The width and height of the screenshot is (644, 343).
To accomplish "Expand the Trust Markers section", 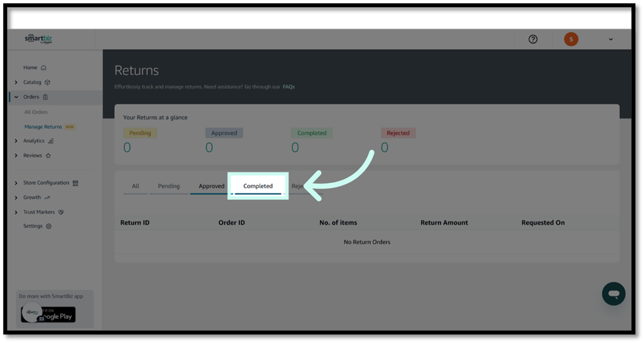I will tap(16, 212).
